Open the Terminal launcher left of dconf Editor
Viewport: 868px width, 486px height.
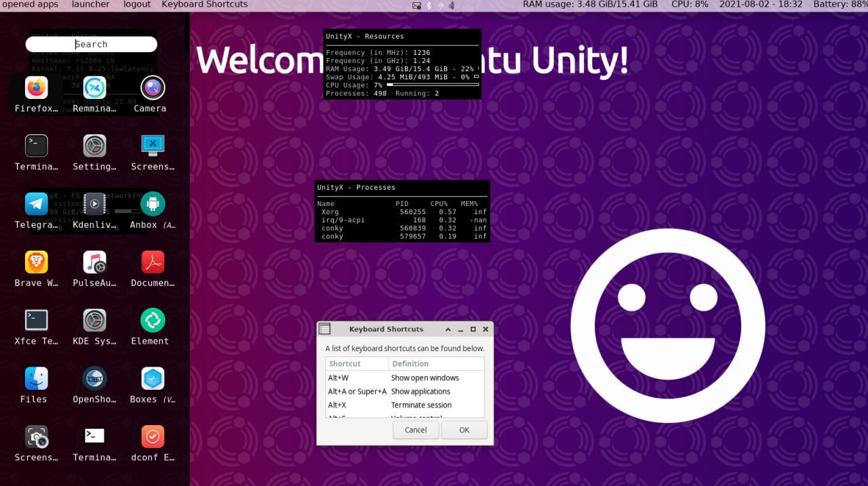click(94, 445)
